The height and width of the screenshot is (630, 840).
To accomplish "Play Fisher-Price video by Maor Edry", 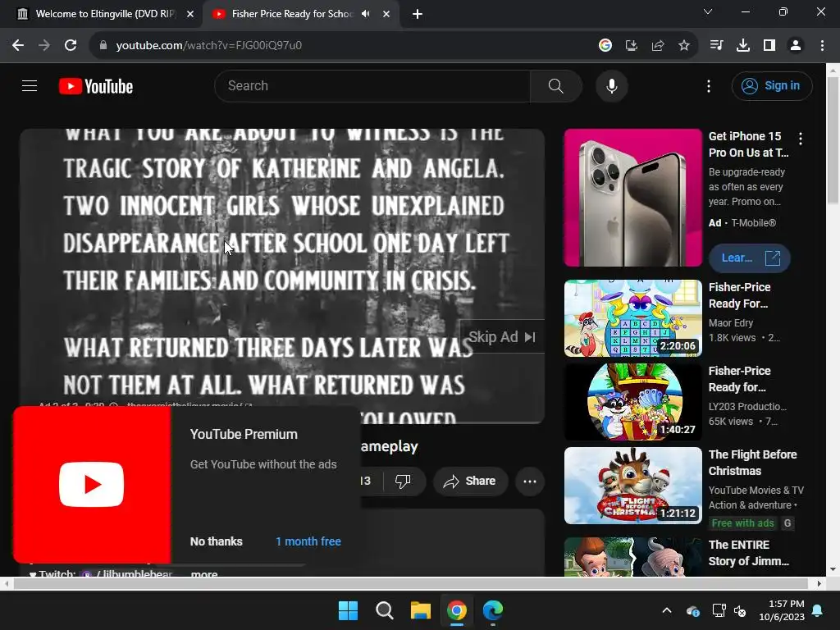I will tap(632, 318).
